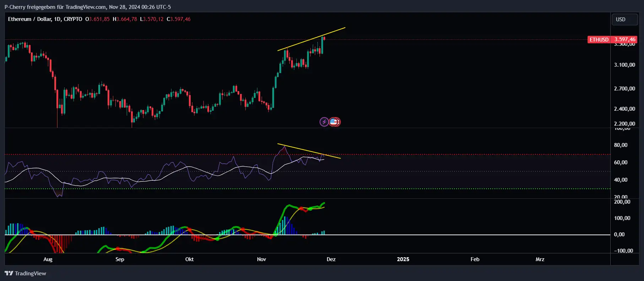
Task: Click the 60,00 RSI axis label
Action: [x=621, y=162]
